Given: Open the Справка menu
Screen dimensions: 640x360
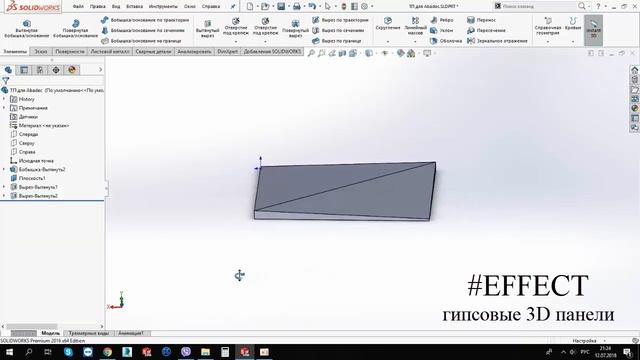Looking at the screenshot, I should click(x=211, y=7).
